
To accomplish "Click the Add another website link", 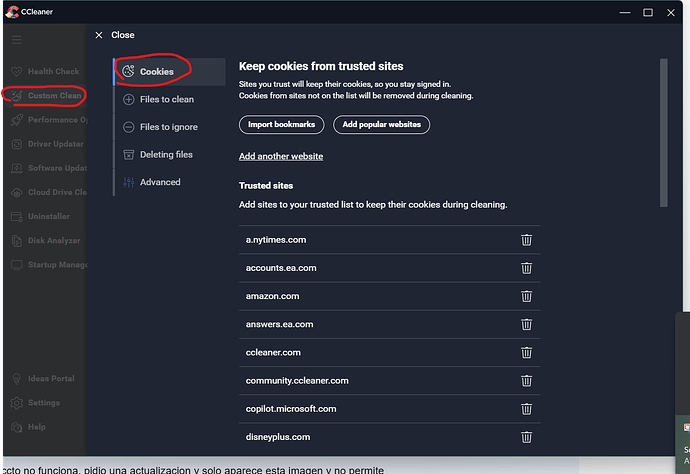I will pos(281,156).
